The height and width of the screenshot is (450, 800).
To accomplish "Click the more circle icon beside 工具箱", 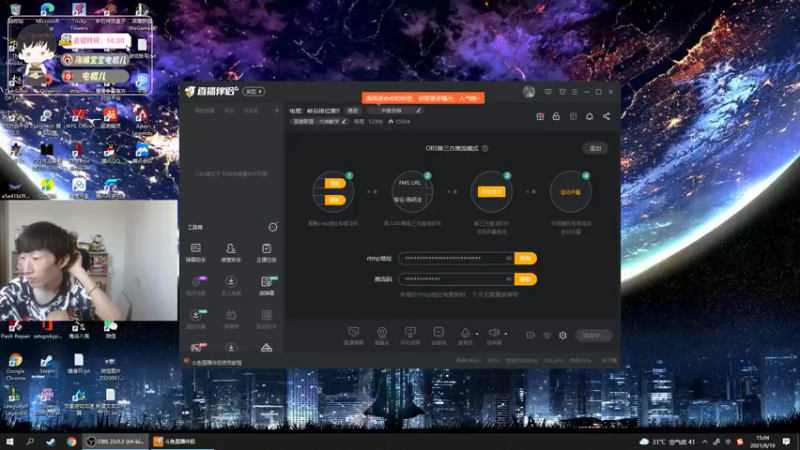I will click(273, 227).
